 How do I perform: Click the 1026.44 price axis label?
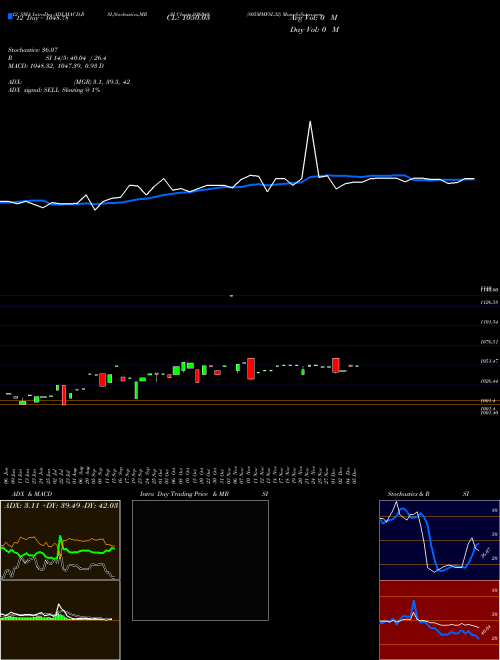tap(489, 381)
